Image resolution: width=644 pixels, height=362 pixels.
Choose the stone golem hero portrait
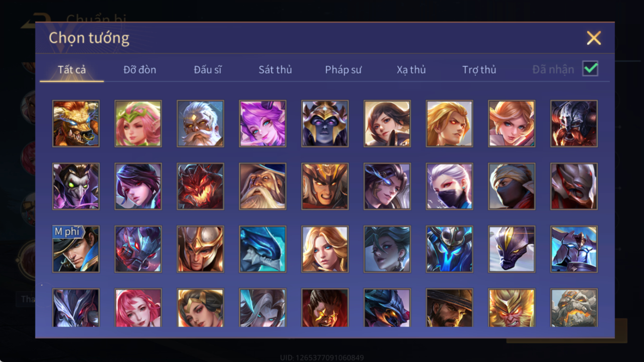click(x=574, y=308)
